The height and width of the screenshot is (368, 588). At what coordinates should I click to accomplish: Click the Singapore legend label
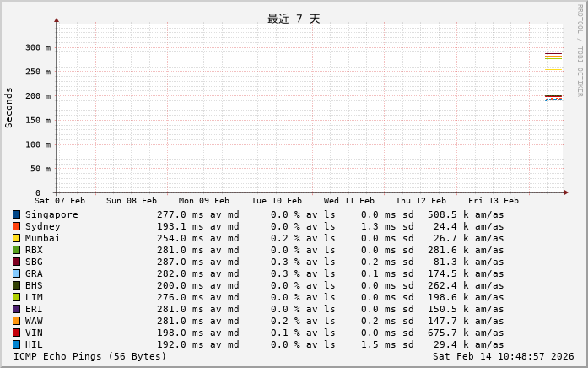tap(51, 214)
